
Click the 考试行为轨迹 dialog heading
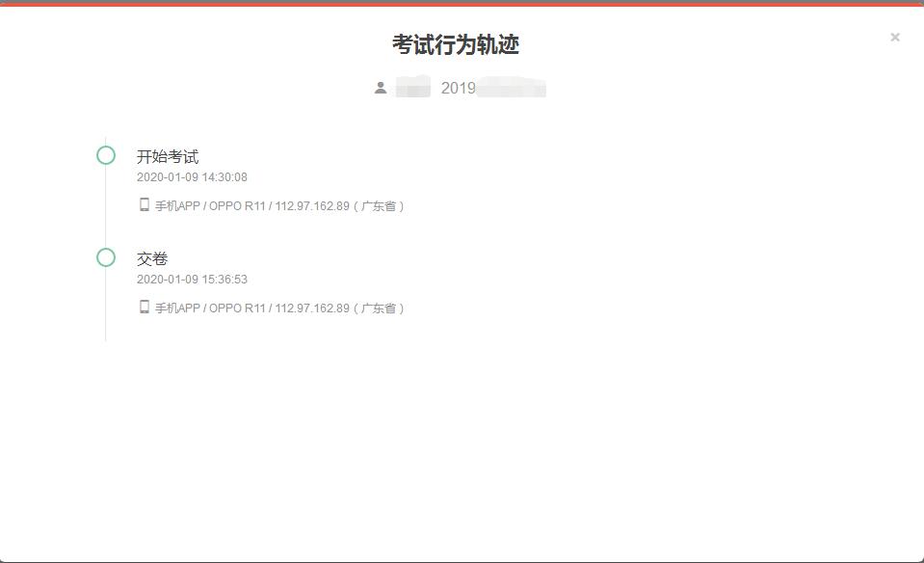point(456,44)
